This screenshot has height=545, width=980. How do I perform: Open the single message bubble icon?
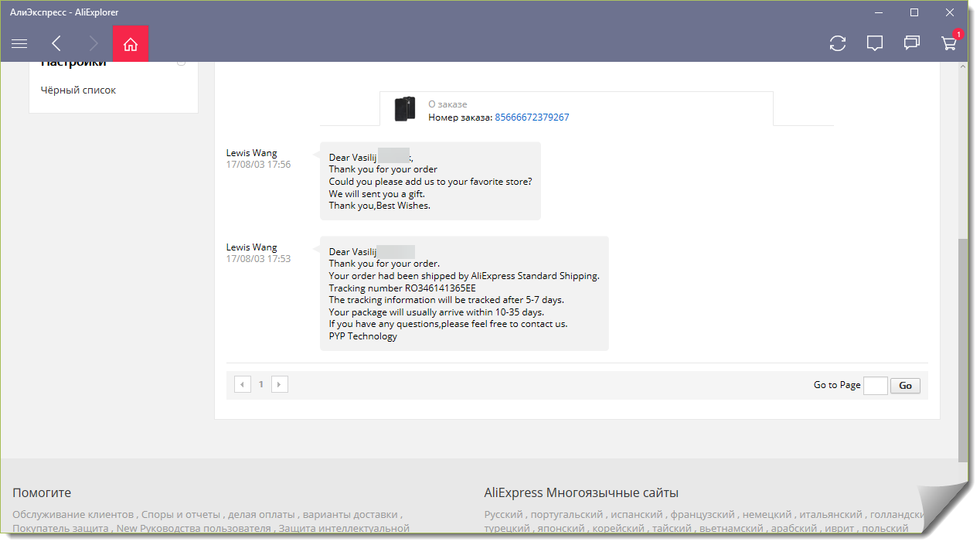click(875, 44)
